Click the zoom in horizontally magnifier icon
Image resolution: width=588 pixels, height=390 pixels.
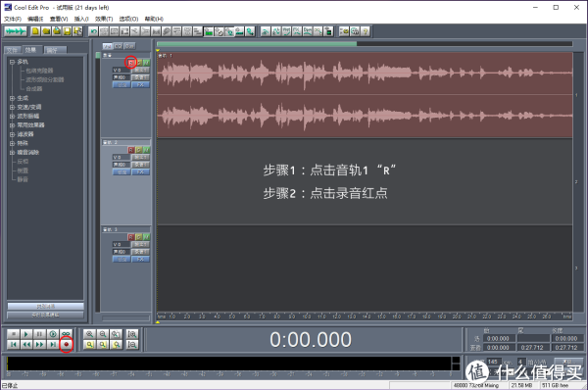(x=89, y=334)
